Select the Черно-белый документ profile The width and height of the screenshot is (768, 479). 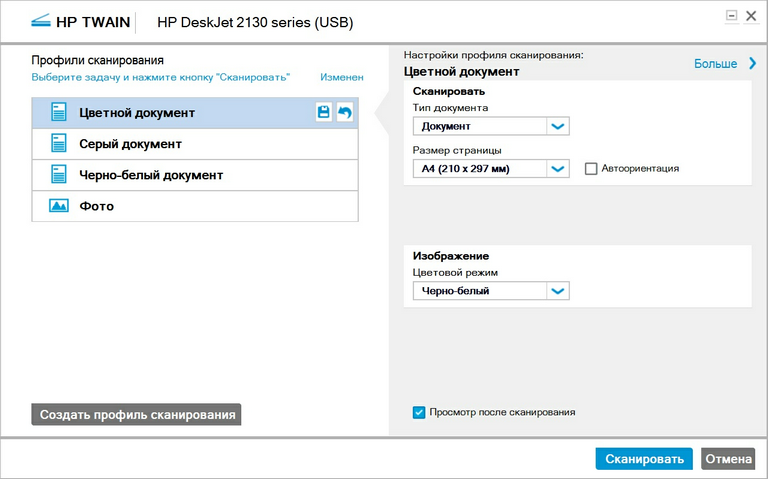tap(195, 175)
